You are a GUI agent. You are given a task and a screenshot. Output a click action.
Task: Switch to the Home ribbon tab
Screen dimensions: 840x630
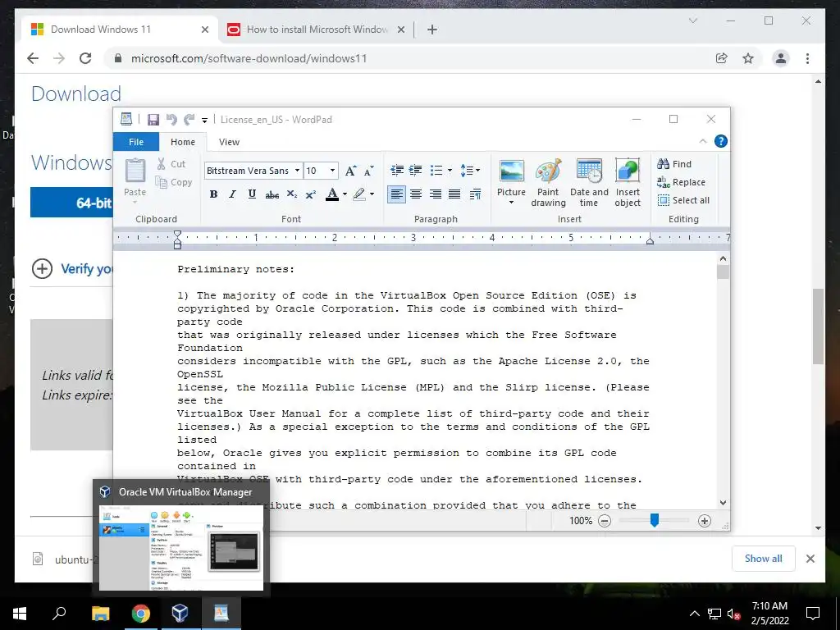pyautogui.click(x=183, y=142)
